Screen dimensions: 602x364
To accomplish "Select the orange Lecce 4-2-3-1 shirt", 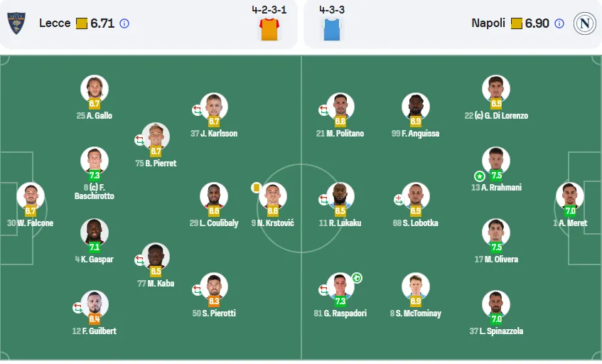I will 269,29.
